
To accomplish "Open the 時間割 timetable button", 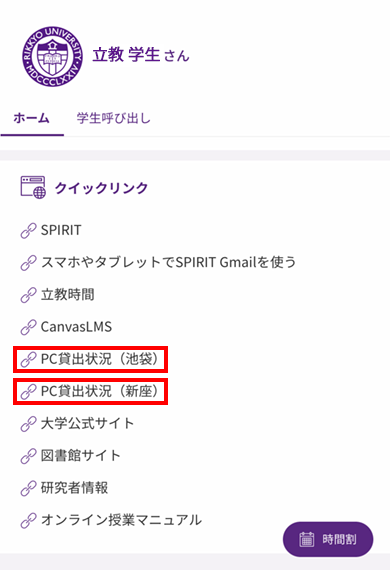I will 328,539.
